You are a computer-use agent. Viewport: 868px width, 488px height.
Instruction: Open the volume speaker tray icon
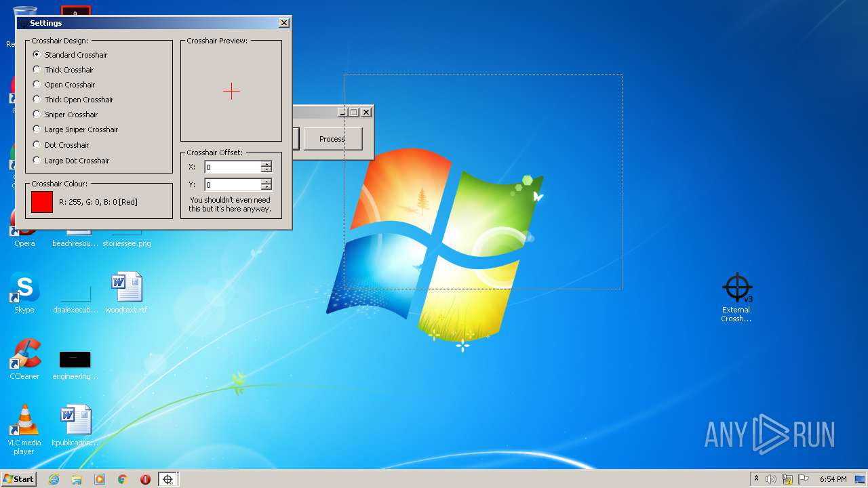point(771,479)
